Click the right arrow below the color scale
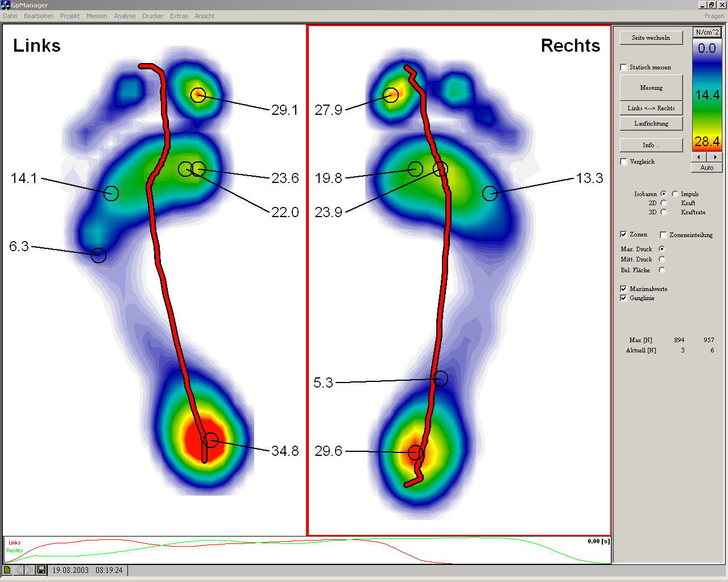Screen dimensions: 728x582 coord(714,157)
